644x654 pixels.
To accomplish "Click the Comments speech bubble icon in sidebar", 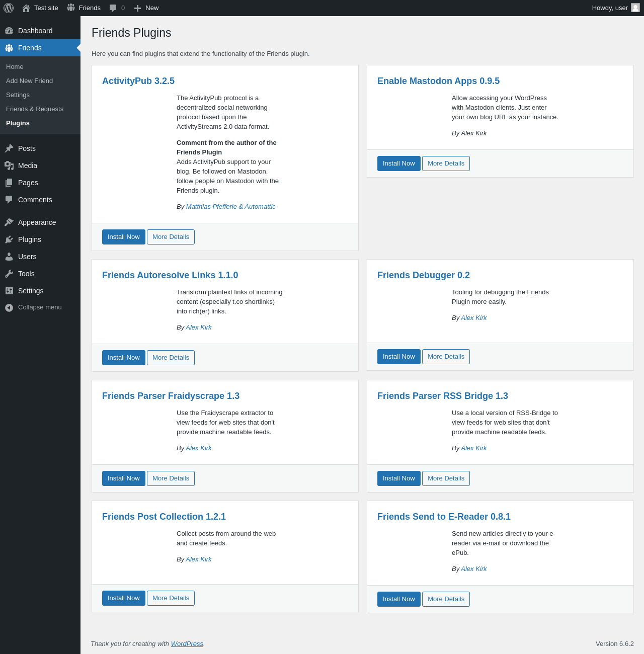I will pos(9,200).
